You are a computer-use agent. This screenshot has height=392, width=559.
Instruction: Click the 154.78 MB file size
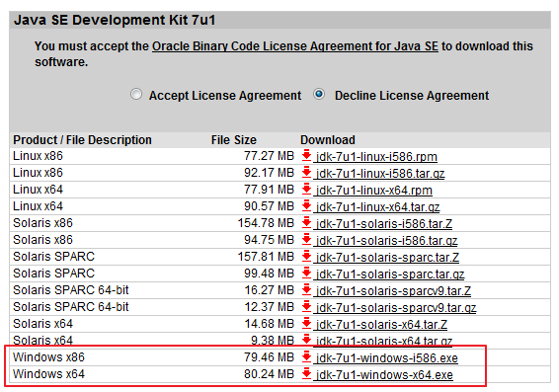tap(266, 223)
